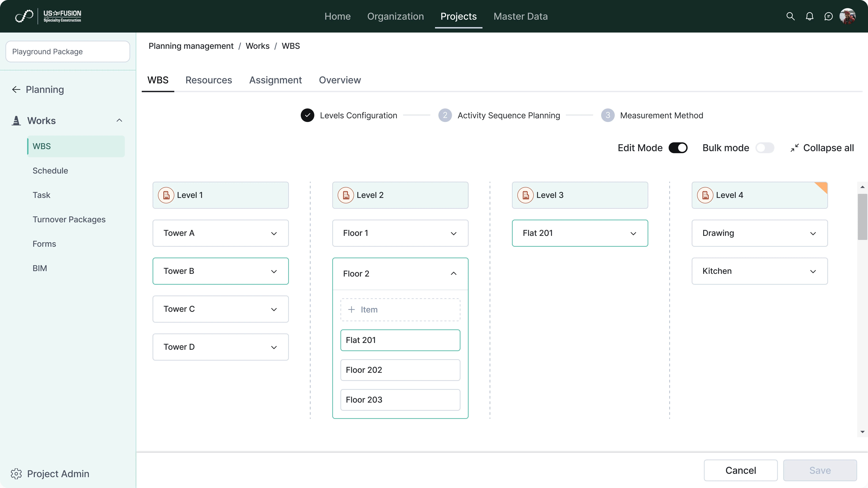Click the user profile avatar
Screen dimensions: 868x488
pyautogui.click(x=847, y=16)
